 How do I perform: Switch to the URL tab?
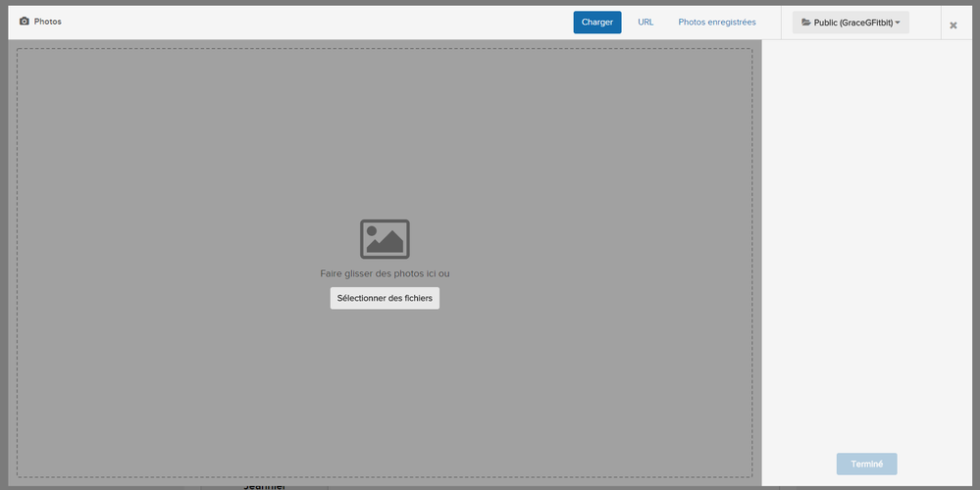click(645, 22)
